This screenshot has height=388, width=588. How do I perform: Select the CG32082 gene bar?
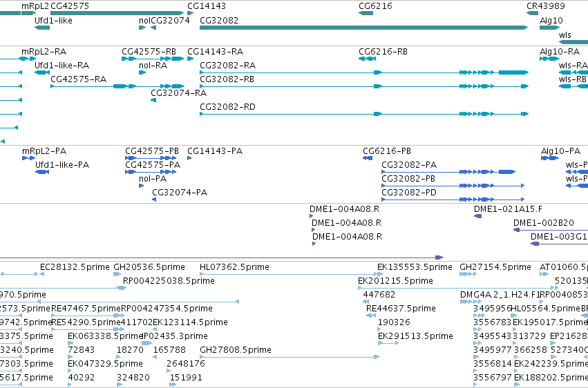pyautogui.click(x=363, y=28)
